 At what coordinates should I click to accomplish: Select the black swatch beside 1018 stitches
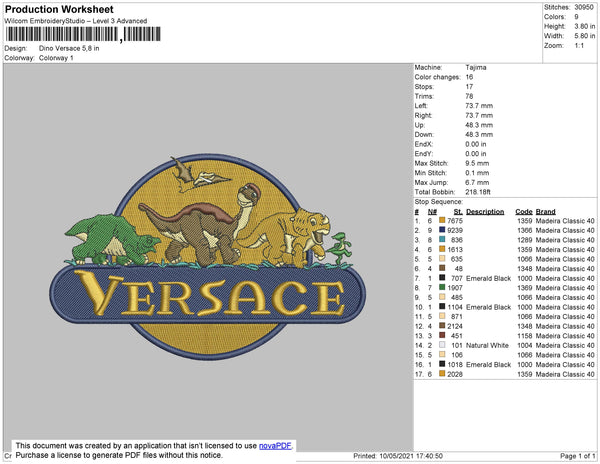coord(442,364)
